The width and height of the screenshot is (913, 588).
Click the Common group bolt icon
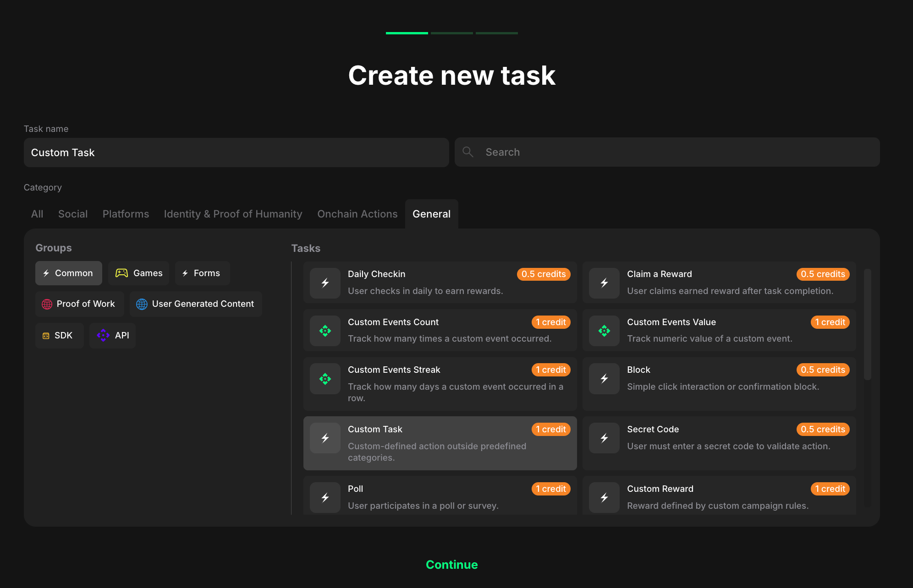[x=46, y=273]
